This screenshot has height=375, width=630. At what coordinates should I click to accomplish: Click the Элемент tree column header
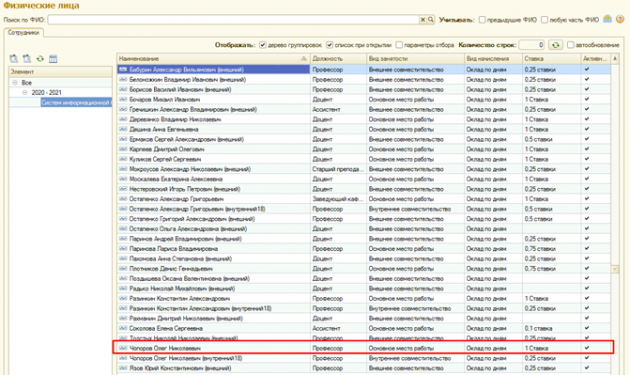(60, 72)
